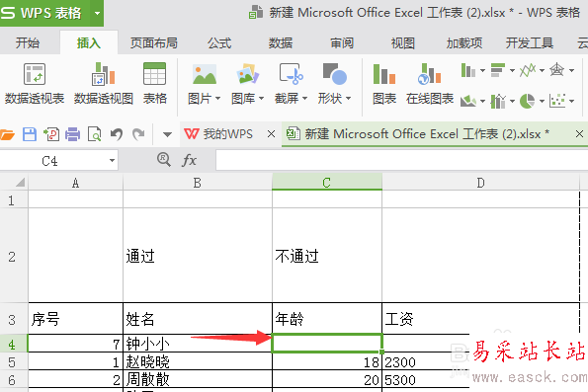Screen dimensions: 588x392
Task: Select column D header
Action: [480, 183]
